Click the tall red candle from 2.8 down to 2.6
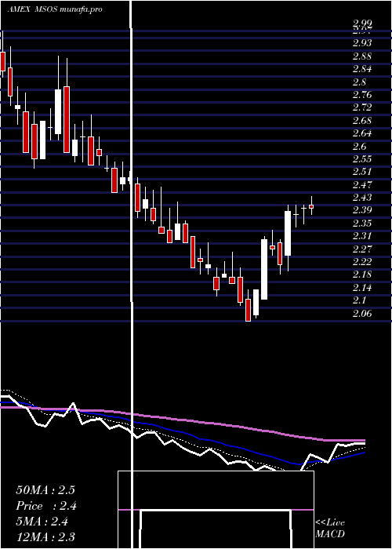Screen dimensions: 392x549 67,119
